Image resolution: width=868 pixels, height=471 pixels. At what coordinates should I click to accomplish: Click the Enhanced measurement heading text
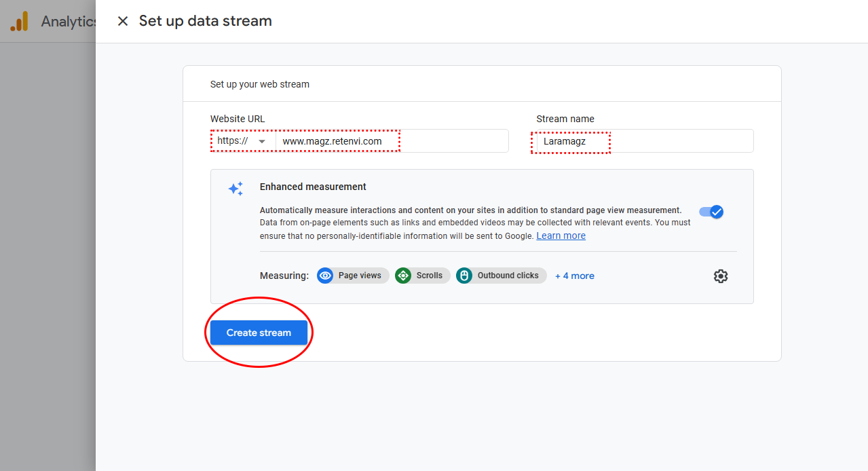click(x=313, y=187)
